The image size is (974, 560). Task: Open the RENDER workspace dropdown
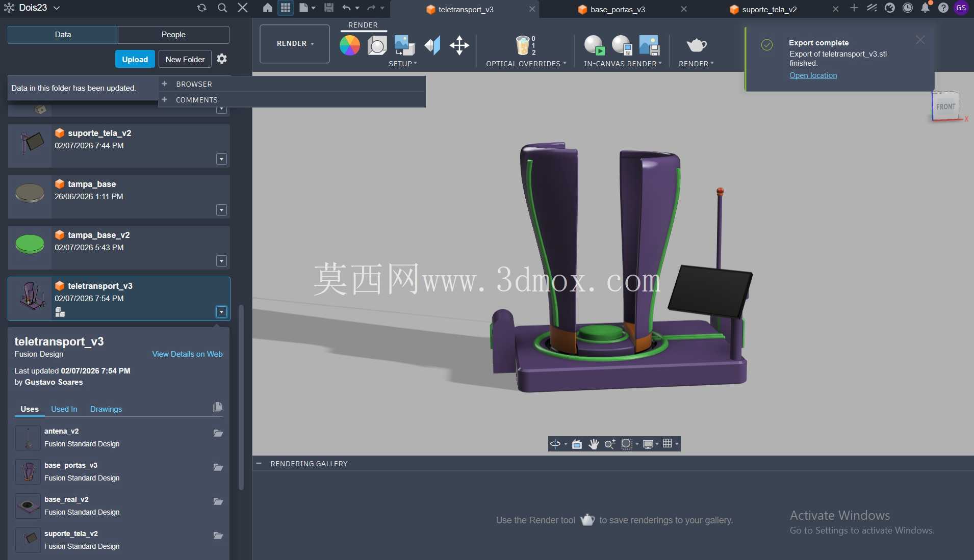coord(295,44)
